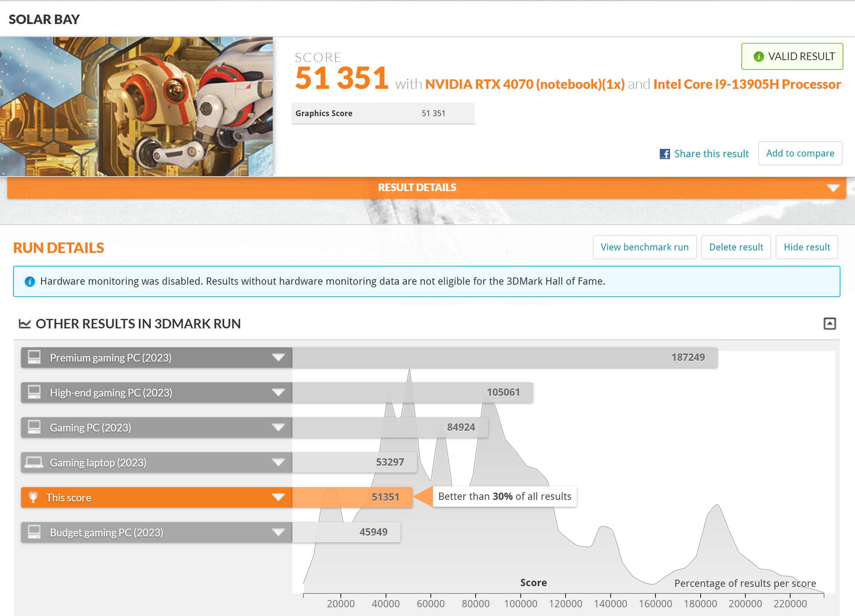Viewport: 855px width, 616px height.
Task: Open the This score dropdown arrow
Action: pos(278,497)
